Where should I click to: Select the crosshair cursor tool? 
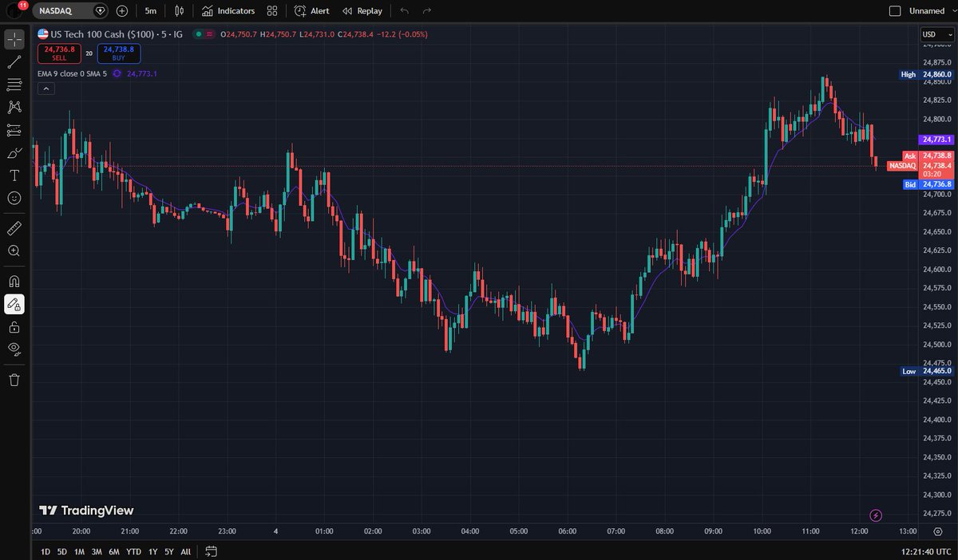tap(14, 39)
